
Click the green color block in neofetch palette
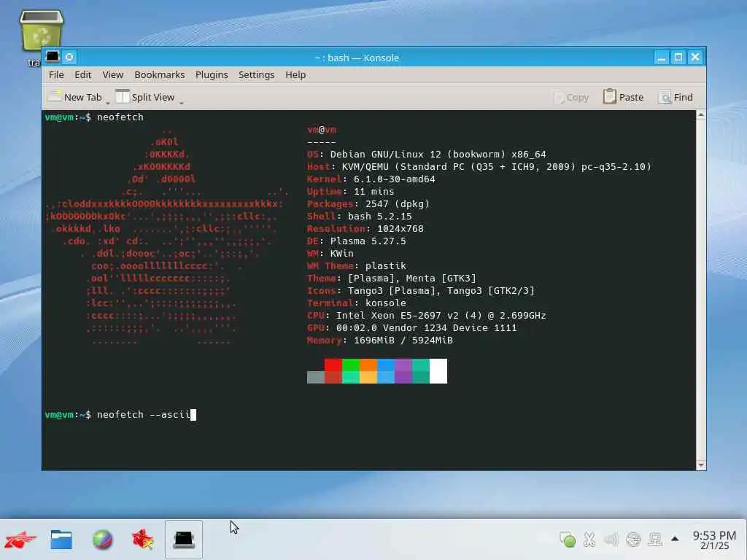point(351,365)
